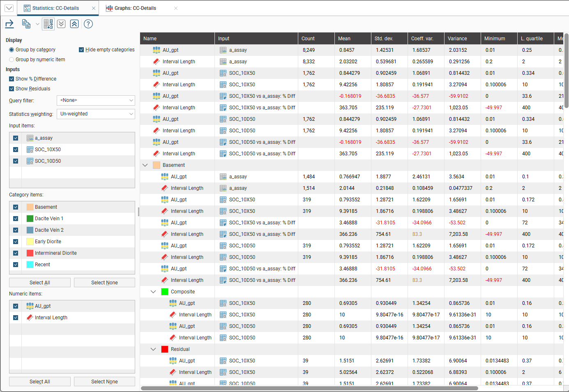Screen dimensions: 569x392
Task: Collapse the Residual group row
Action: tap(153, 349)
